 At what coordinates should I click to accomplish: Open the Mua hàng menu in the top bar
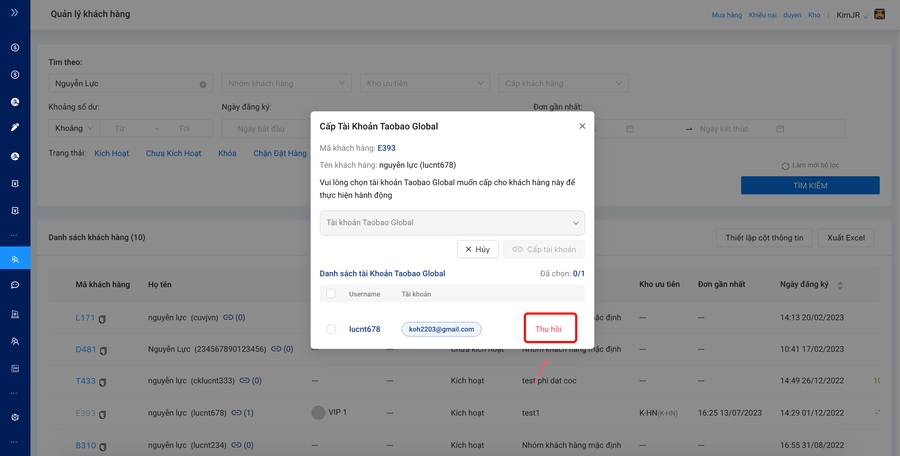point(726,15)
